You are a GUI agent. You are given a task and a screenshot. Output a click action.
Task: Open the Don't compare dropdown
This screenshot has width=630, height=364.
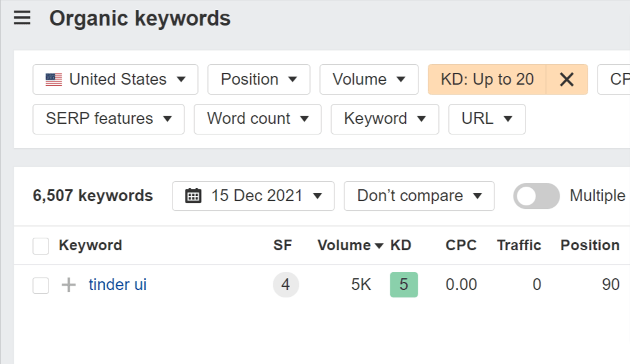point(419,196)
